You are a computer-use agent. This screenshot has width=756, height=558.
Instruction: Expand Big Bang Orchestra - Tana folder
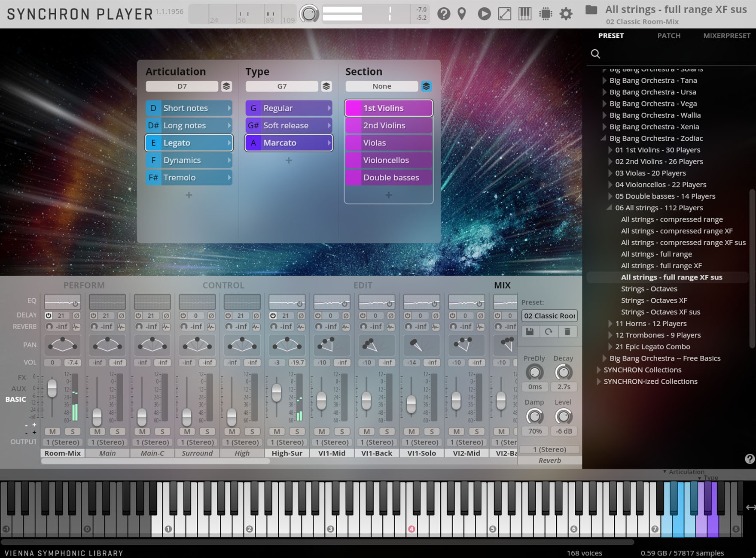(604, 80)
